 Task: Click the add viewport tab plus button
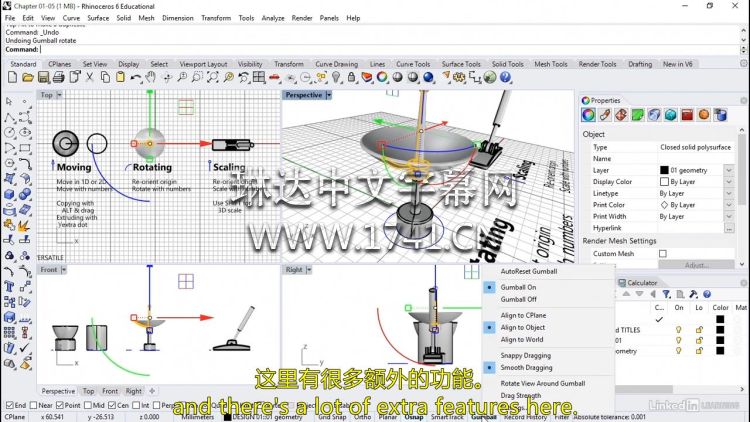click(x=152, y=391)
